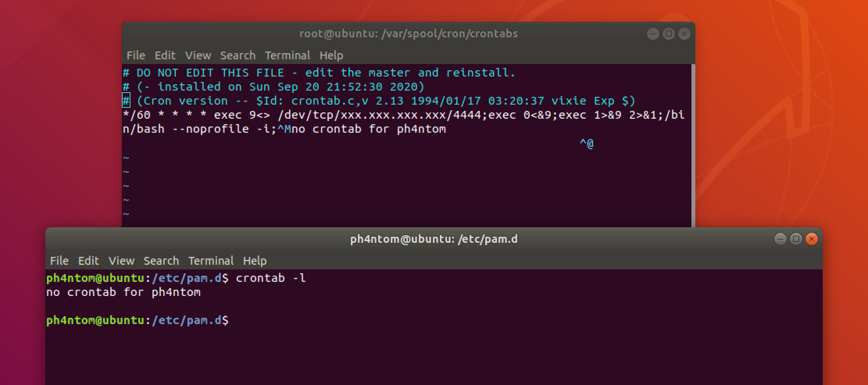This screenshot has width=868, height=385.
Task: Click the 'crontab -l' command text
Action: click(x=271, y=278)
